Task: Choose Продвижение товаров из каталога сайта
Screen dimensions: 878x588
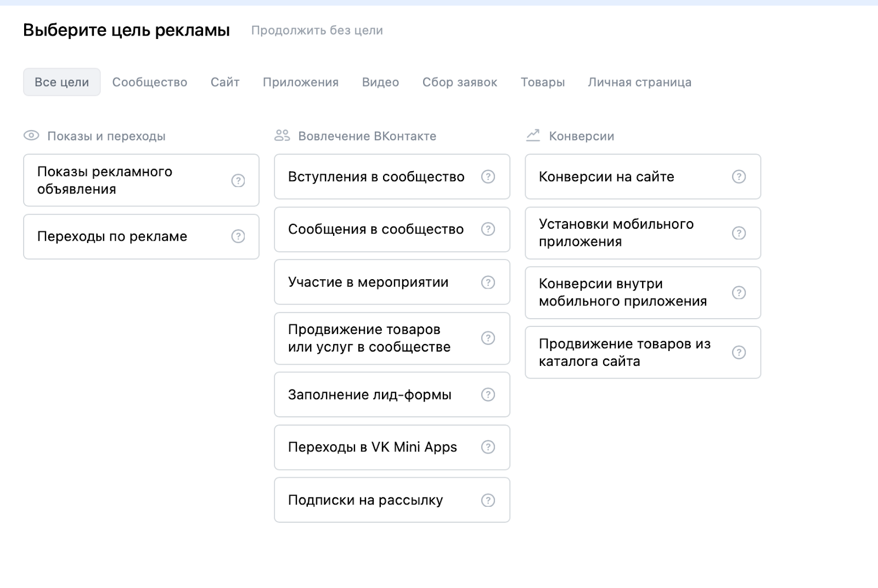Action: tap(624, 353)
